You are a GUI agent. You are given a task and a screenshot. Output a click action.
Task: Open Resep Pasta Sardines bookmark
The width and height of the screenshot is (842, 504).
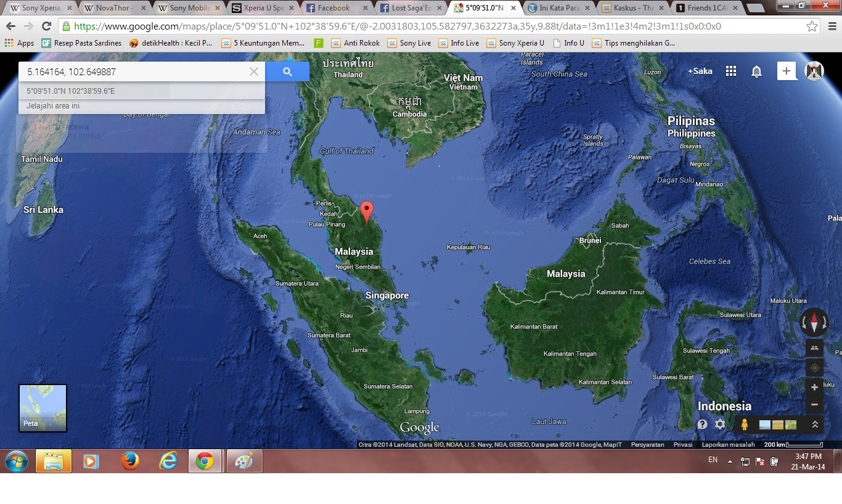[x=81, y=43]
